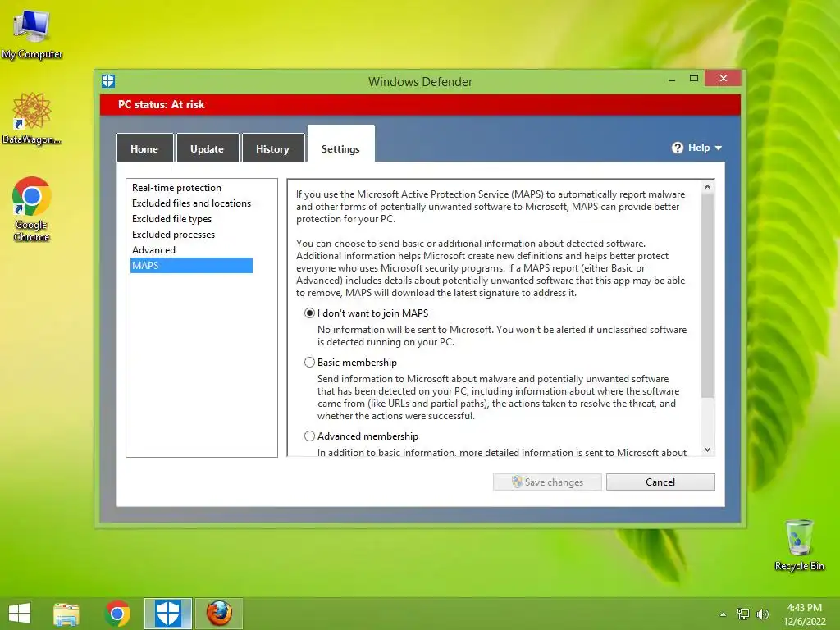Maximize the Windows Defender window
The width and height of the screenshot is (840, 630).
point(694,78)
